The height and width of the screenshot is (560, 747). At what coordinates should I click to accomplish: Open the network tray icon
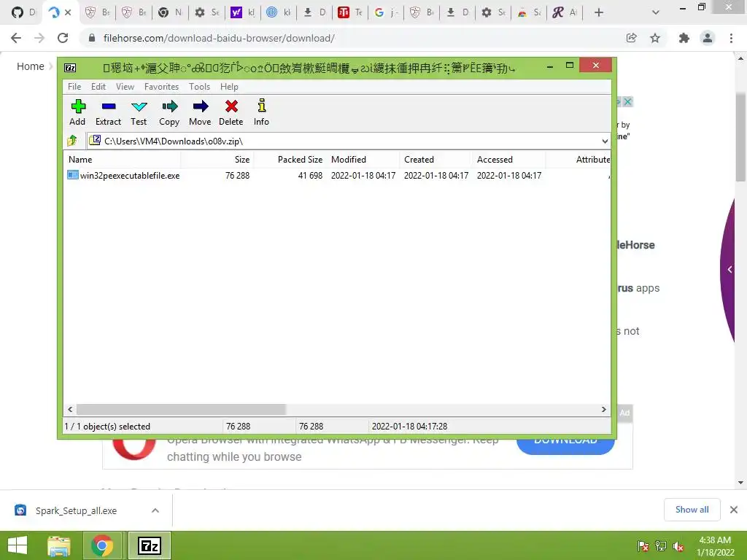[661, 546]
